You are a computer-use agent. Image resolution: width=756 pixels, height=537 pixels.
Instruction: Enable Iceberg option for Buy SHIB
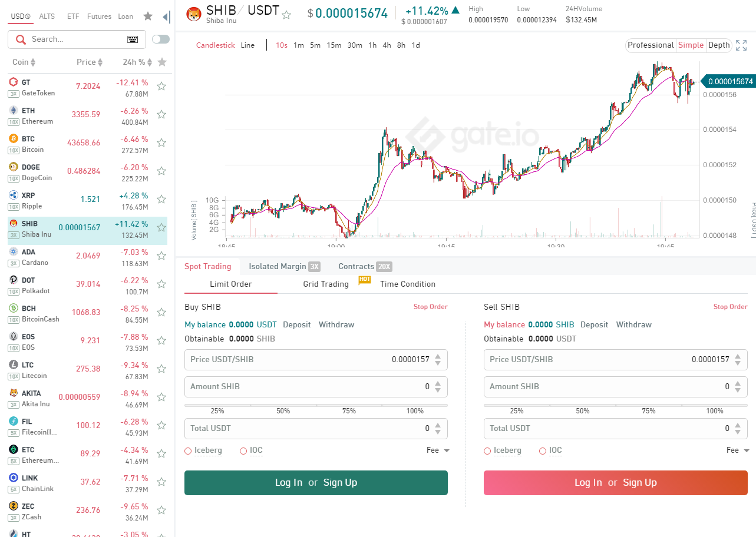pos(189,451)
